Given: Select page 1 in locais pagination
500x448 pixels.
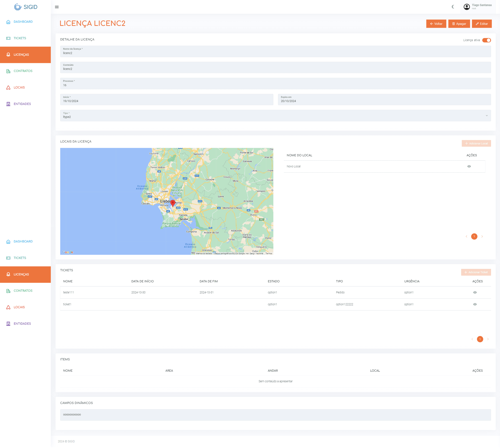Looking at the screenshot, I should coord(474,237).
